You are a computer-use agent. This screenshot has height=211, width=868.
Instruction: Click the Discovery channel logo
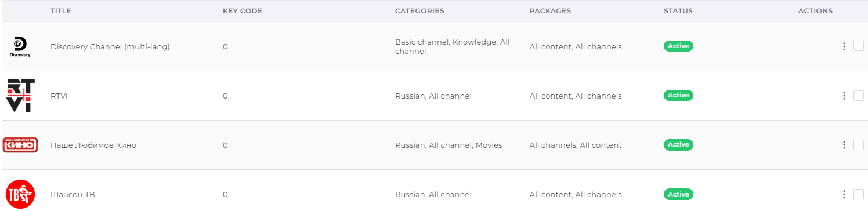click(x=20, y=46)
